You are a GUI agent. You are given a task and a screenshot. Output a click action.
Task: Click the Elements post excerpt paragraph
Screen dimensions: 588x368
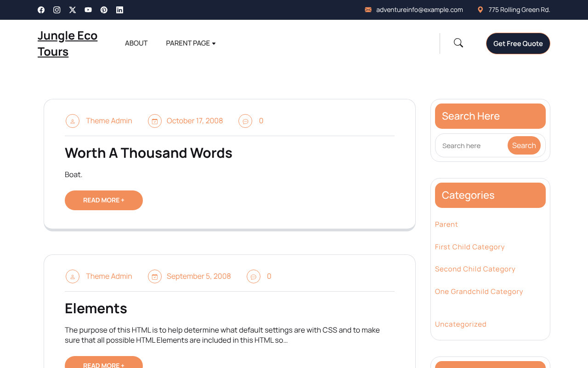click(222, 335)
